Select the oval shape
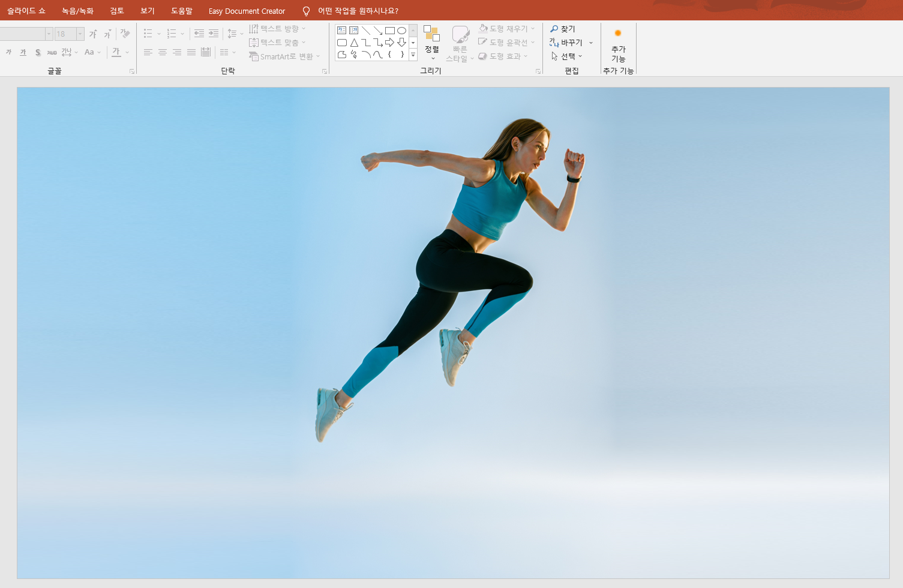 (x=402, y=31)
